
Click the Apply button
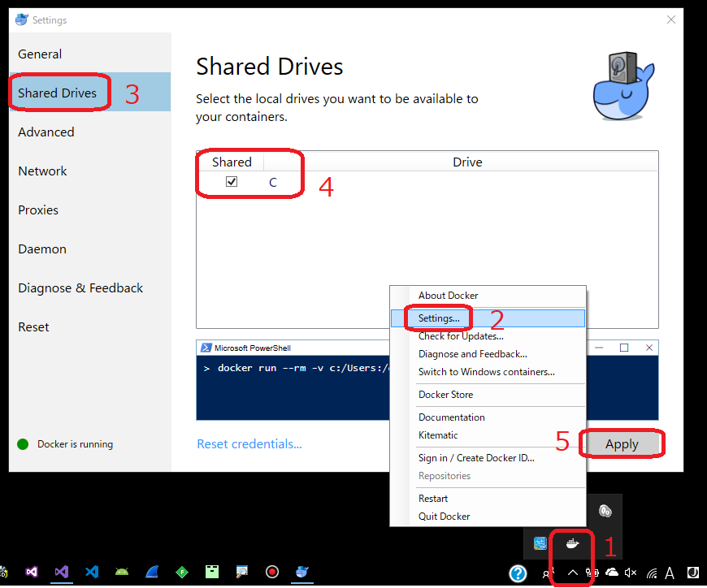point(622,444)
